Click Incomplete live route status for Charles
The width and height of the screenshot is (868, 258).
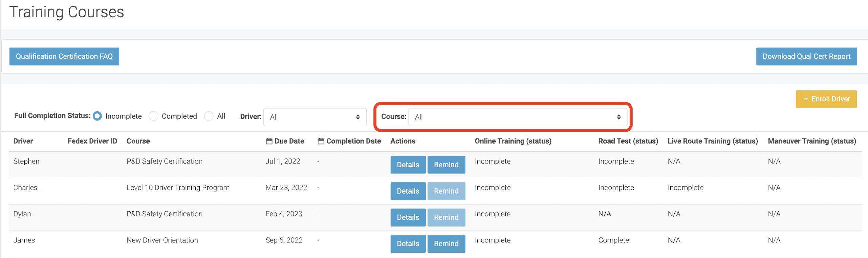[x=686, y=188]
